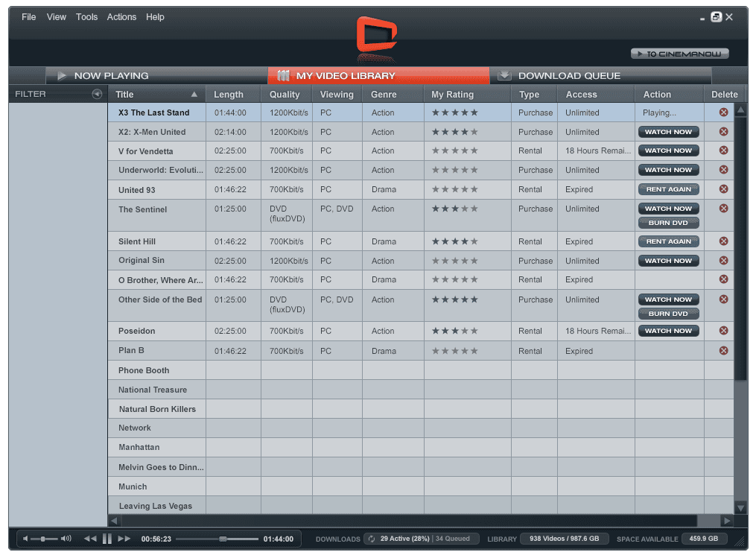
Task: Remove V for Vendetta with delete icon
Action: click(x=723, y=150)
